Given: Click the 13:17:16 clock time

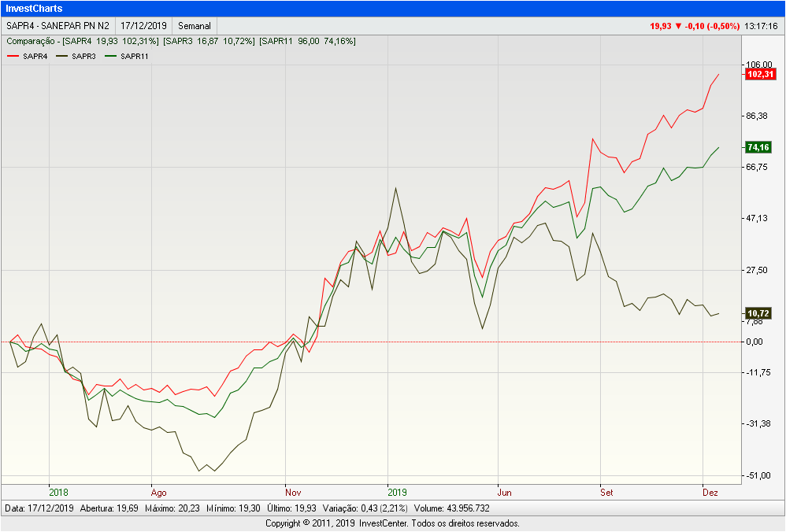Looking at the screenshot, I should pos(761,26).
